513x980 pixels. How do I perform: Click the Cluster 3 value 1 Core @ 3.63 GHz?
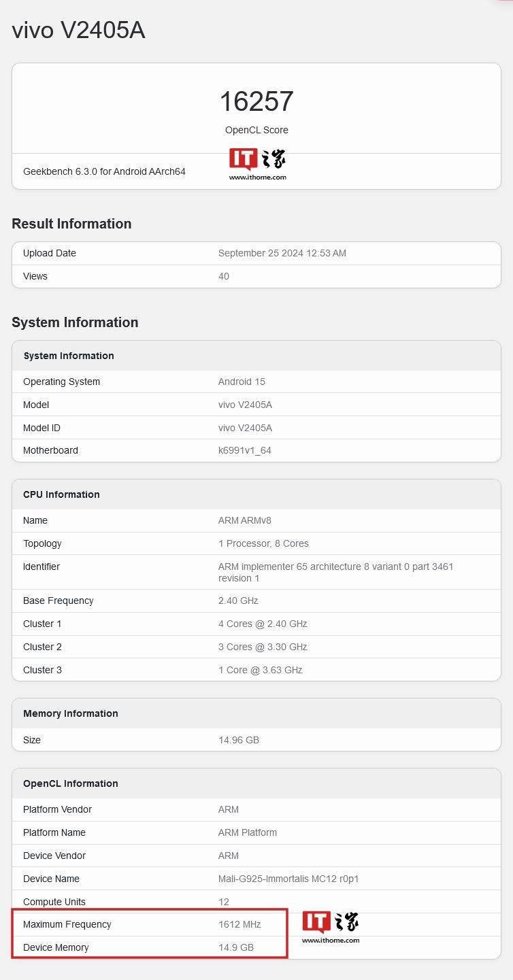tap(261, 670)
